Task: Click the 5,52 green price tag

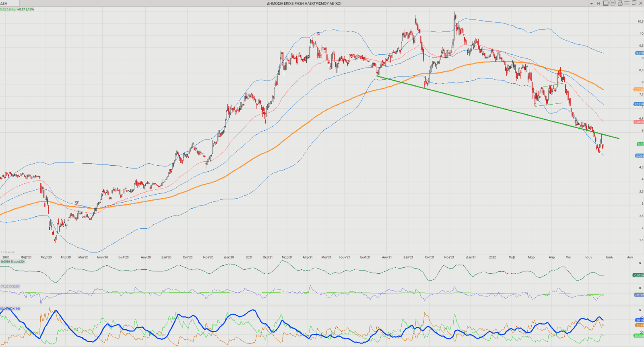Action: (640, 144)
